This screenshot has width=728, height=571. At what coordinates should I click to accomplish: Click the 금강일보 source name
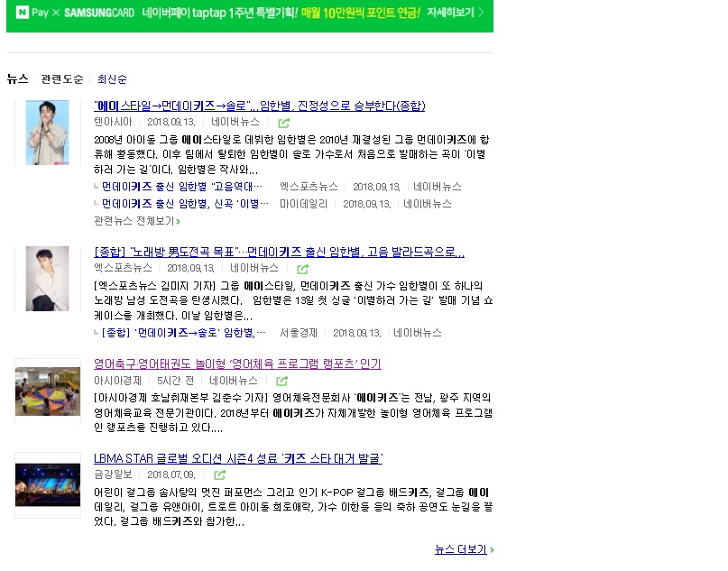[113, 474]
